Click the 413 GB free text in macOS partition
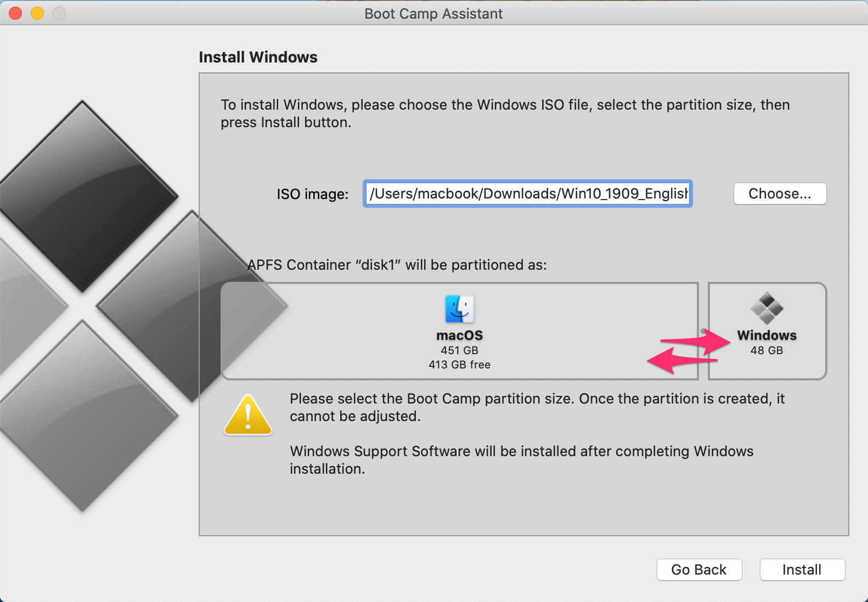The width and height of the screenshot is (868, 602). click(459, 364)
